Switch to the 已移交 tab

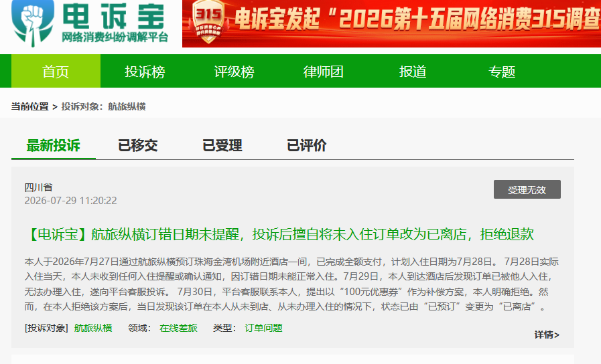click(x=138, y=145)
